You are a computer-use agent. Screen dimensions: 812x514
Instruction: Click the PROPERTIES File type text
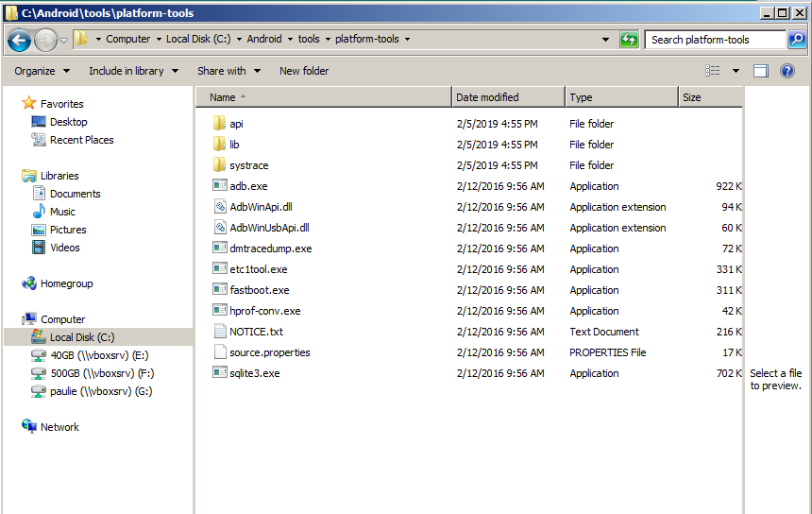[607, 352]
